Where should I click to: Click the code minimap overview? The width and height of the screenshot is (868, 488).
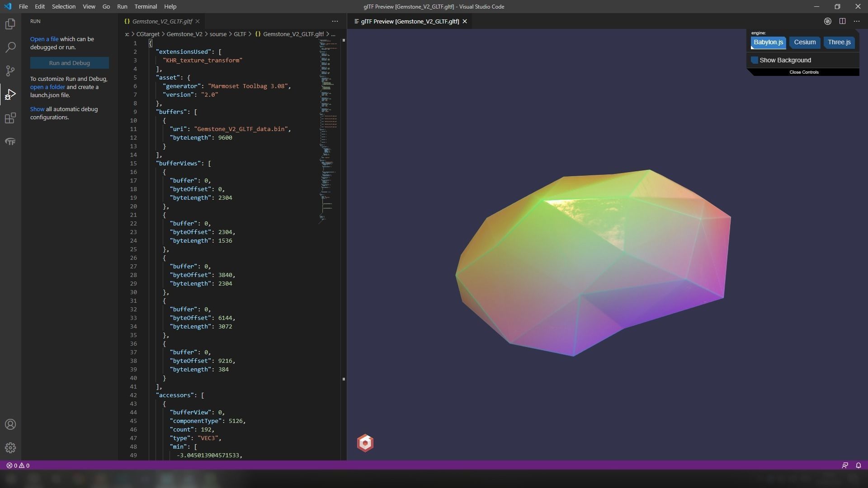click(329, 113)
